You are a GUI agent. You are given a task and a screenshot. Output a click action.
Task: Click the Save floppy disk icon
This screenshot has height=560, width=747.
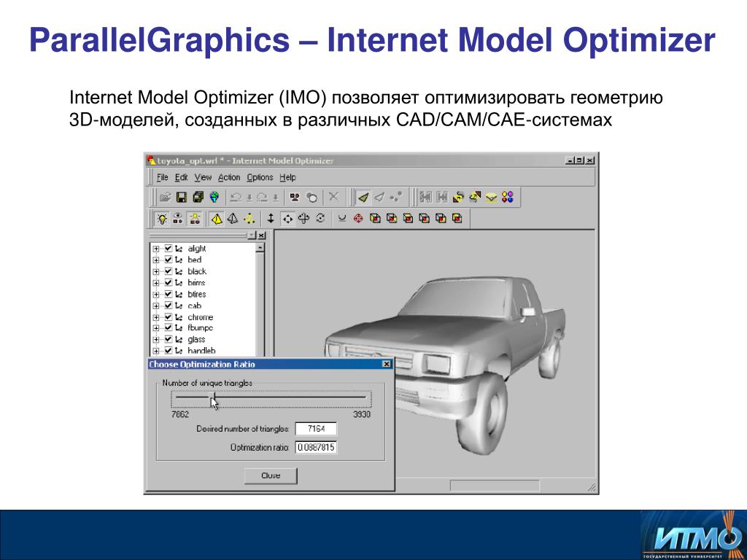(x=181, y=197)
